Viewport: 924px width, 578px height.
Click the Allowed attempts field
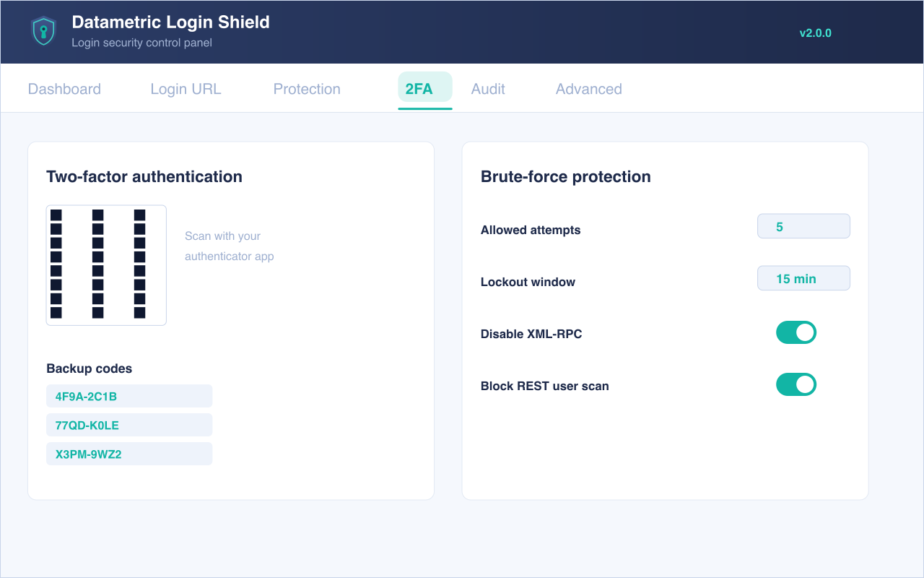pyautogui.click(x=803, y=226)
